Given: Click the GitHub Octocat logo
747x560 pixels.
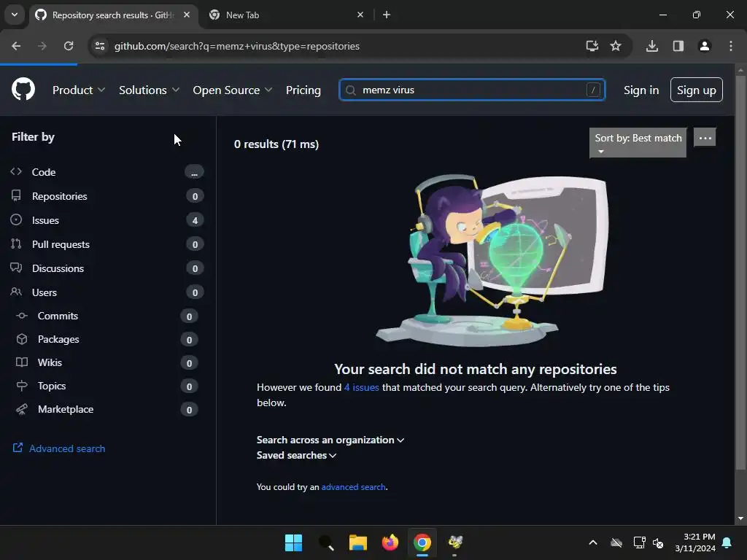Looking at the screenshot, I should [x=23, y=89].
